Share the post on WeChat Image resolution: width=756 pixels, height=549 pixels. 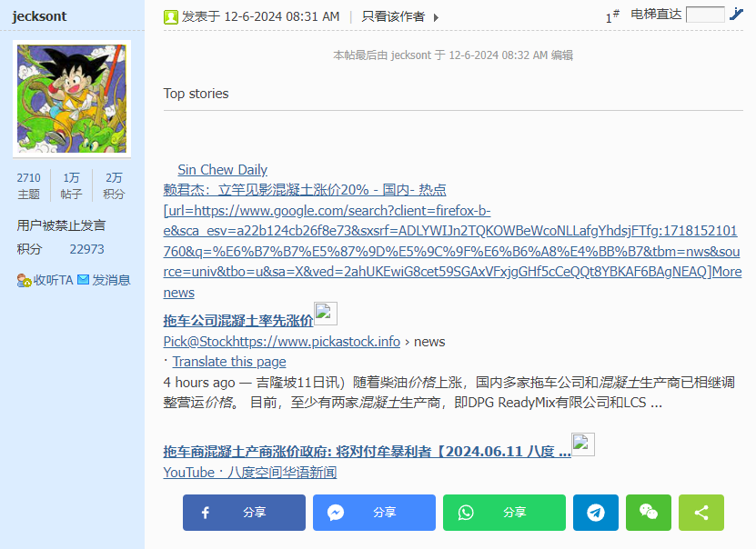point(649,513)
